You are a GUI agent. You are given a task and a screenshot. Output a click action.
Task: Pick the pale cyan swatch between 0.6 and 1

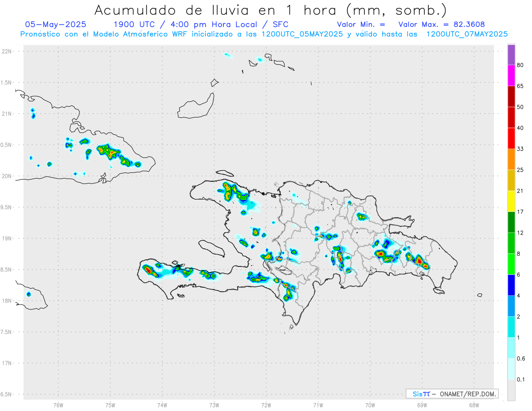point(511,348)
